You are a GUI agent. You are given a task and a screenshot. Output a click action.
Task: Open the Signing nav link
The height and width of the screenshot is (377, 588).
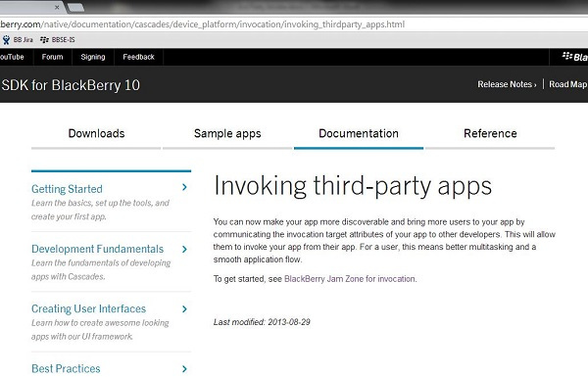pos(93,57)
